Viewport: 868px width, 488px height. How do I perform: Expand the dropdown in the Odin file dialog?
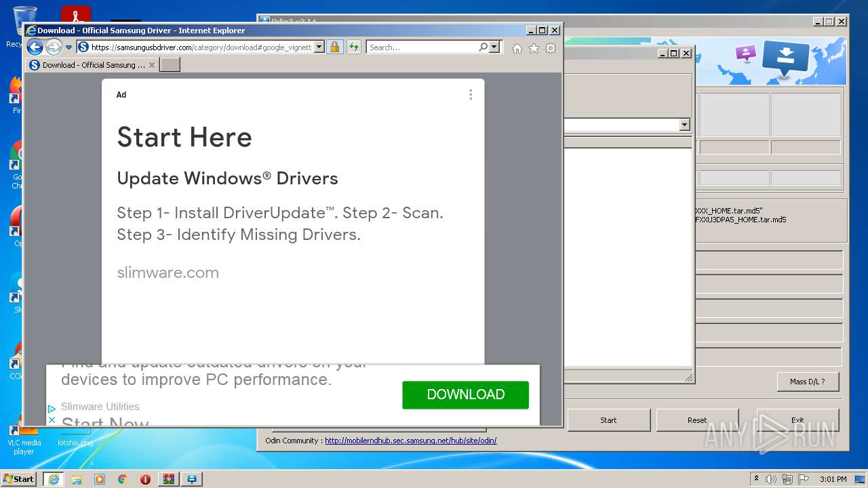pyautogui.click(x=684, y=125)
